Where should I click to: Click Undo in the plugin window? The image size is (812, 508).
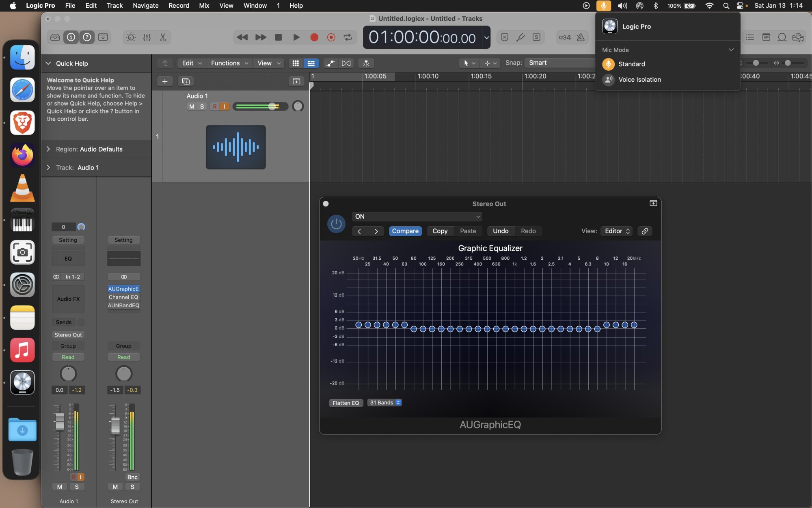tap(501, 231)
